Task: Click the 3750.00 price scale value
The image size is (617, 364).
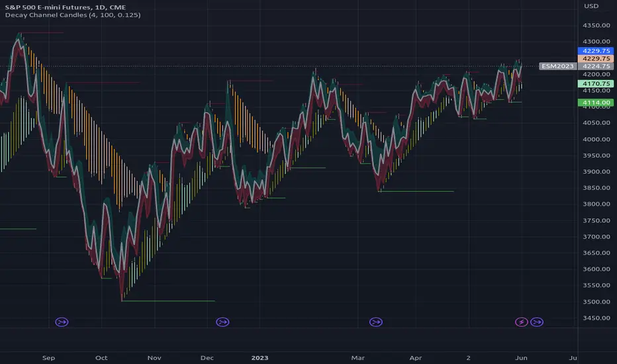Action: coord(596,220)
